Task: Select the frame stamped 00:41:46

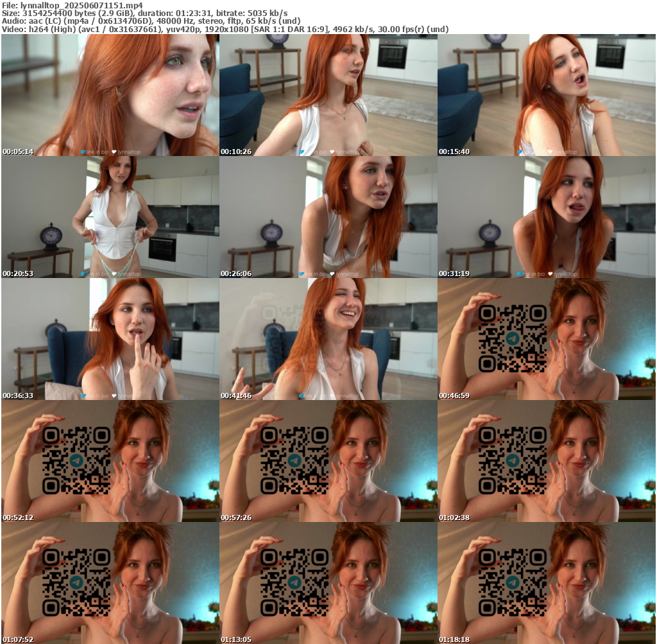Action: coord(328,339)
